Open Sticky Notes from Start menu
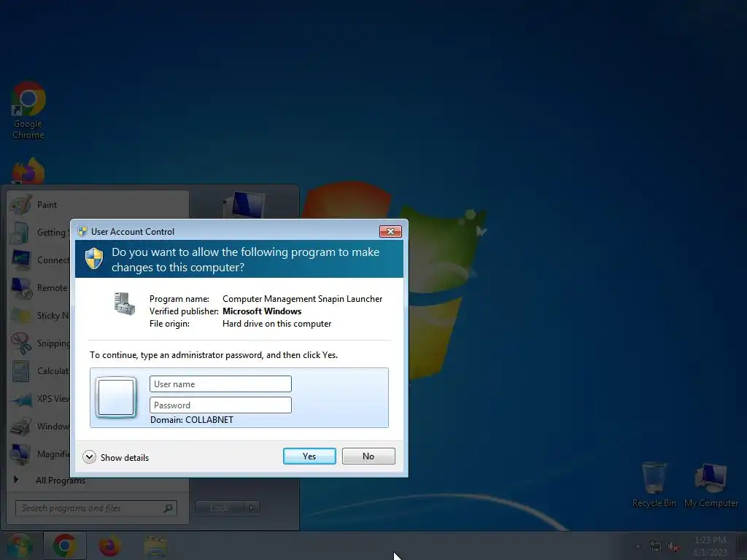The image size is (747, 560). coord(39,315)
